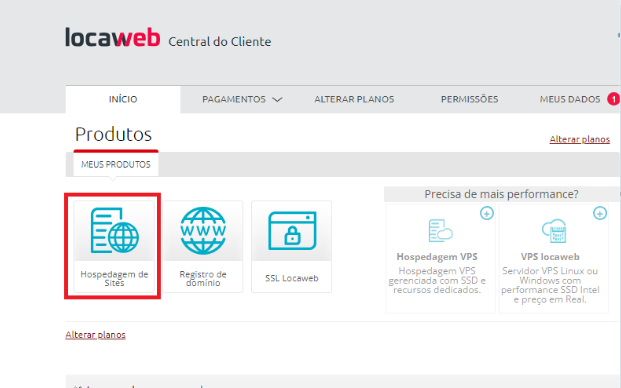Click the Registro de domínio label

(203, 278)
